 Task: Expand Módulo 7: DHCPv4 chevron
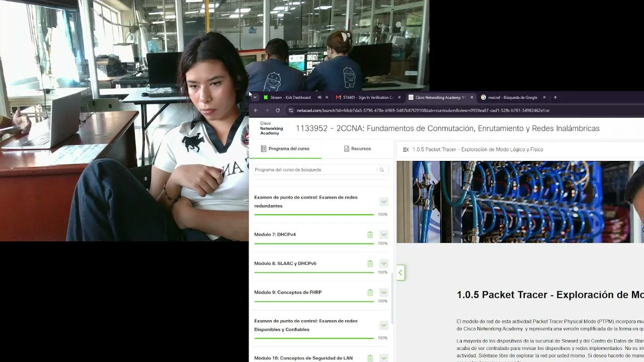[x=383, y=234]
